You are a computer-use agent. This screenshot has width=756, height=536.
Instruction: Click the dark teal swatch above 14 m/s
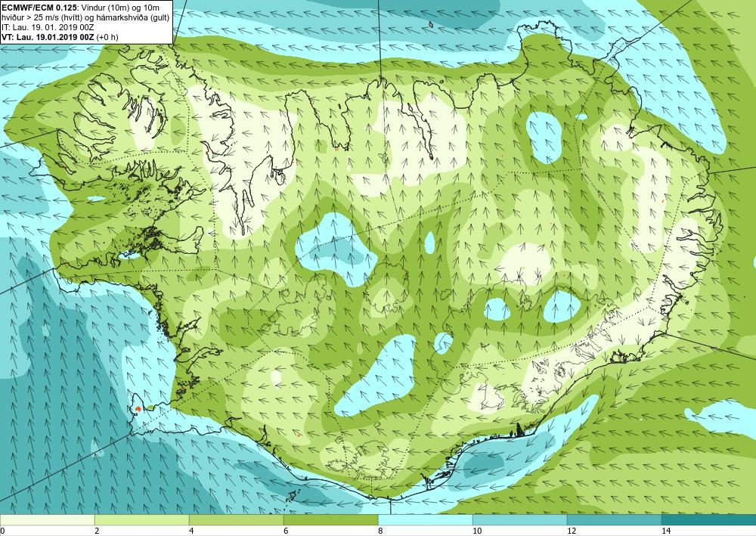click(709, 520)
